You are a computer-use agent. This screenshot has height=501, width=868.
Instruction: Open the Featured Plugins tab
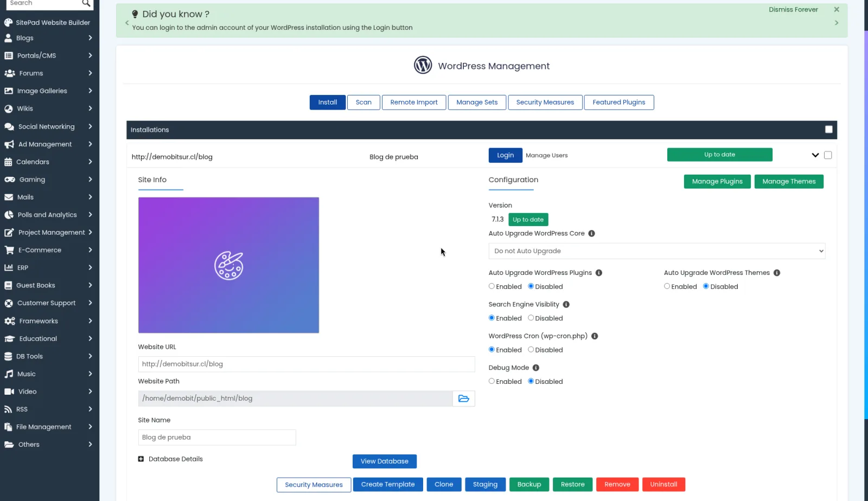619,102
